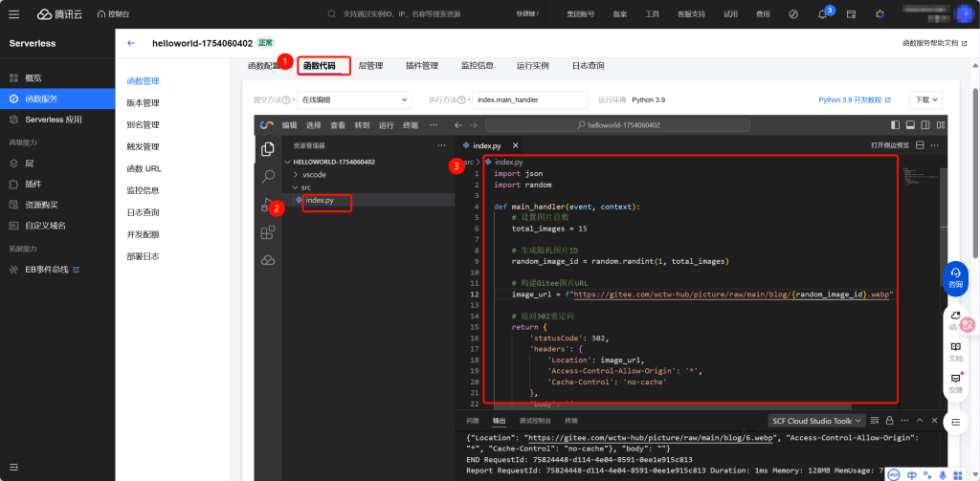Open 自定义域名 in the sidebar
This screenshot has width=980, height=481.
pos(45,225)
